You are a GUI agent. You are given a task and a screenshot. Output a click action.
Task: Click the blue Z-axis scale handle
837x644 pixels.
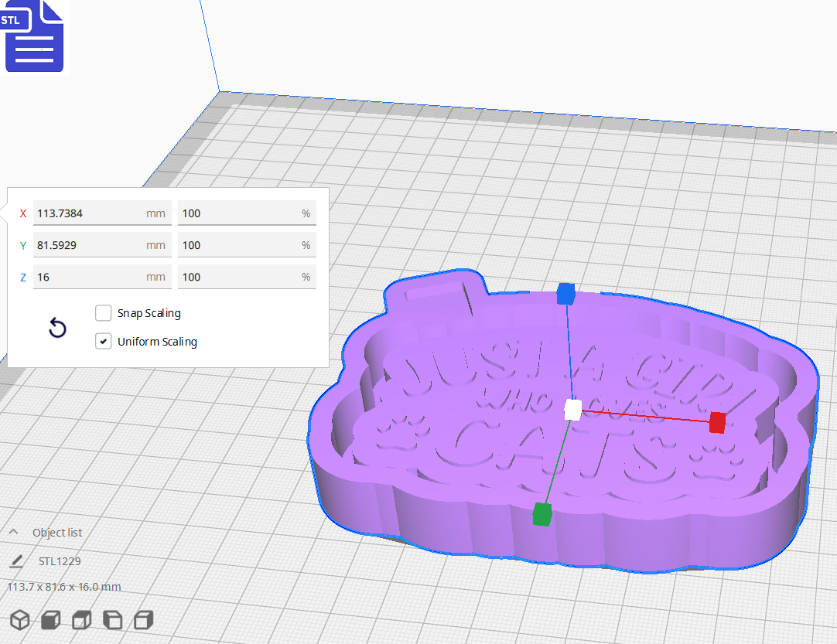568,294
